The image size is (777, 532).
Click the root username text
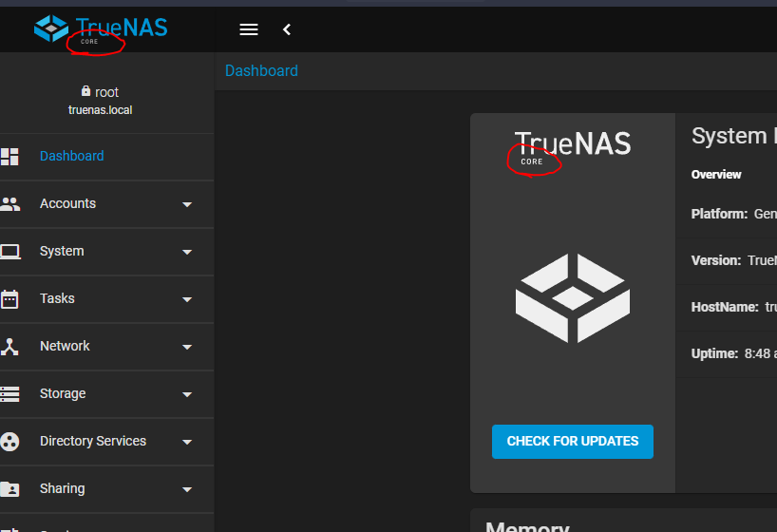point(106,92)
